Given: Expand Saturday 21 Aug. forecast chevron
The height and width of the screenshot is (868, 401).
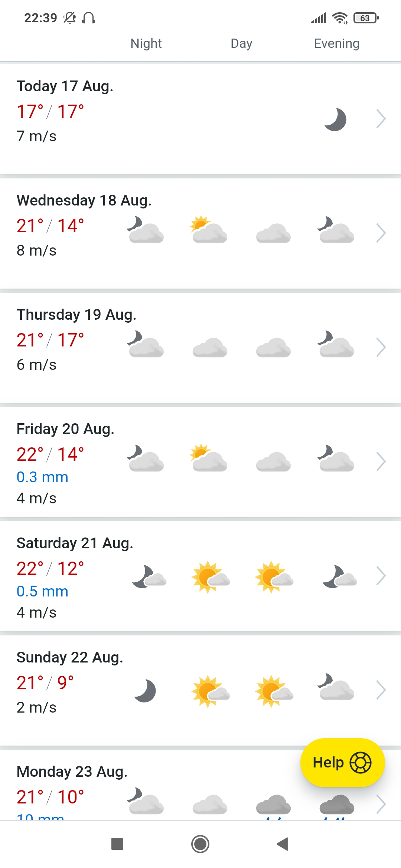Looking at the screenshot, I should click(x=381, y=576).
